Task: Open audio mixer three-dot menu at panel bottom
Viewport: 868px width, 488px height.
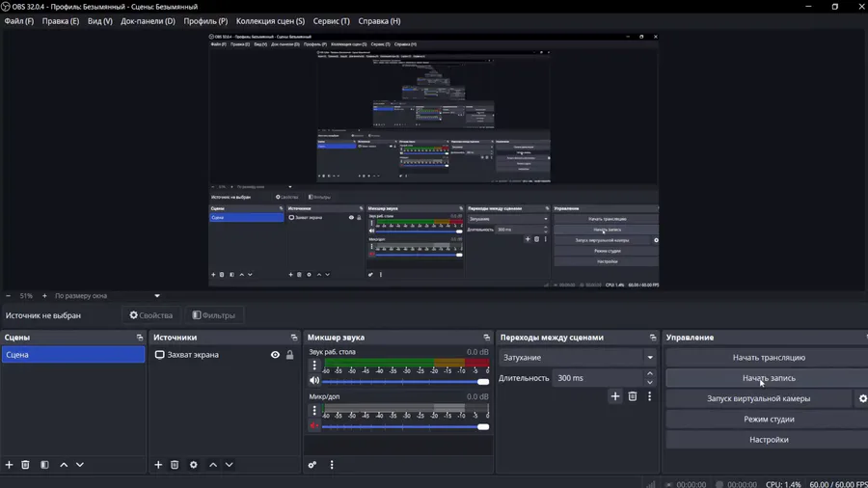Action: (x=332, y=465)
